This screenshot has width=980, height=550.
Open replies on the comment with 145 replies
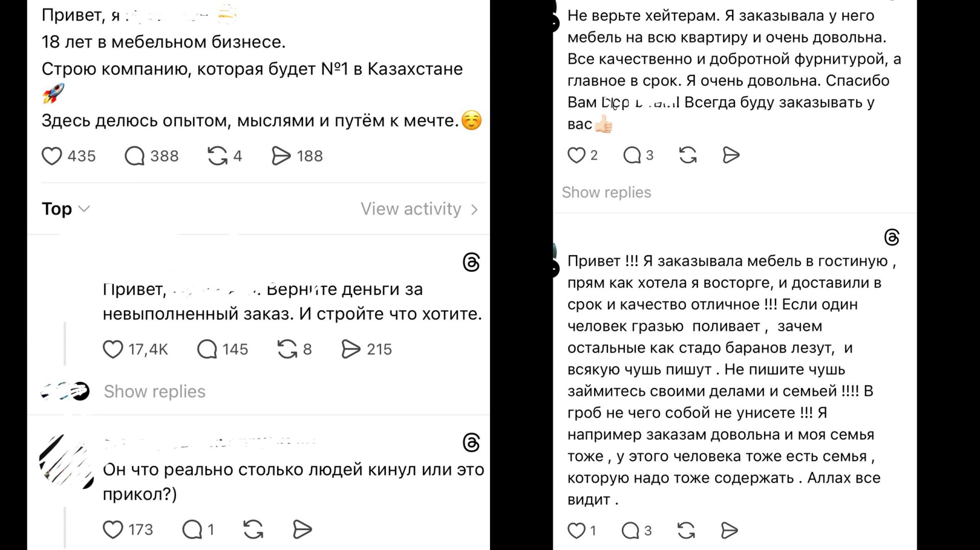tap(207, 349)
